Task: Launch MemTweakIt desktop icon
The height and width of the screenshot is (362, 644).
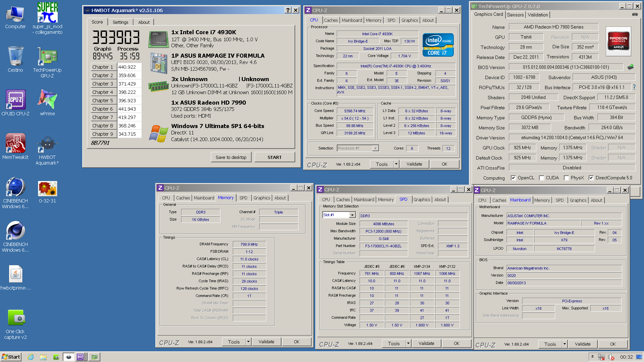Action: pyautogui.click(x=15, y=146)
